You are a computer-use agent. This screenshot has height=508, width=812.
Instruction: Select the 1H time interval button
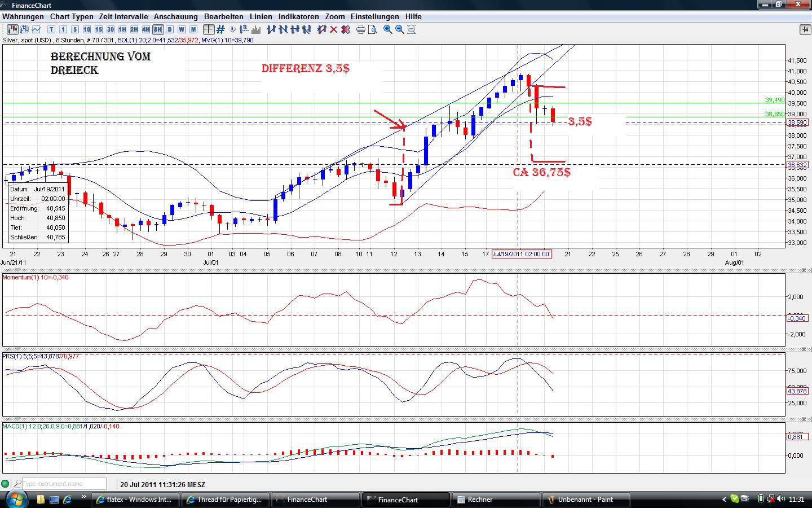point(122,29)
